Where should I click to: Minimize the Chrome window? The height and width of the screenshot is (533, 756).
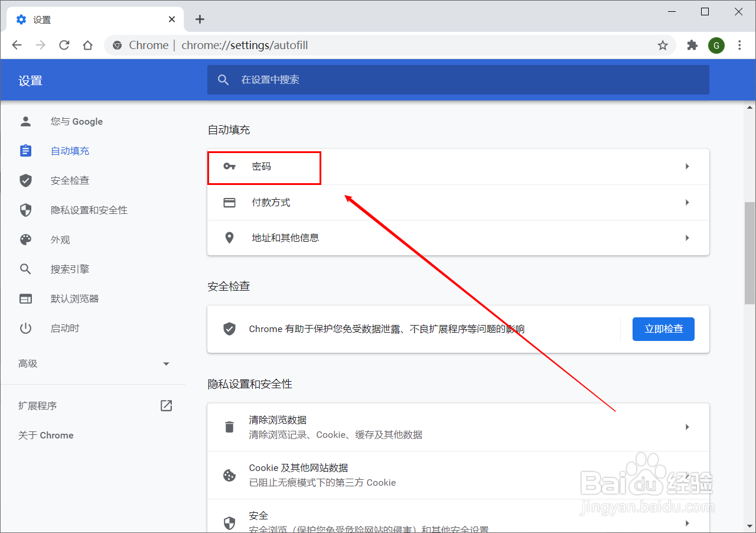pyautogui.click(x=672, y=11)
